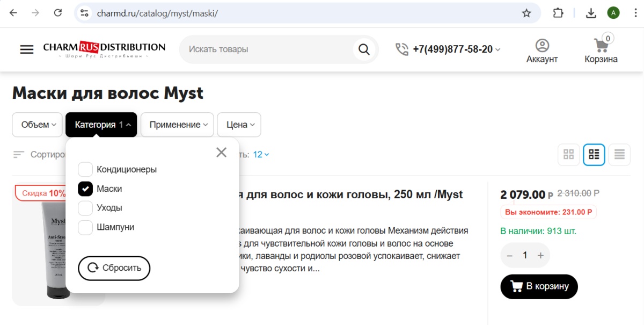This screenshot has width=644, height=325.
Task: Uncheck the Маски checkbox
Action: coord(85,189)
